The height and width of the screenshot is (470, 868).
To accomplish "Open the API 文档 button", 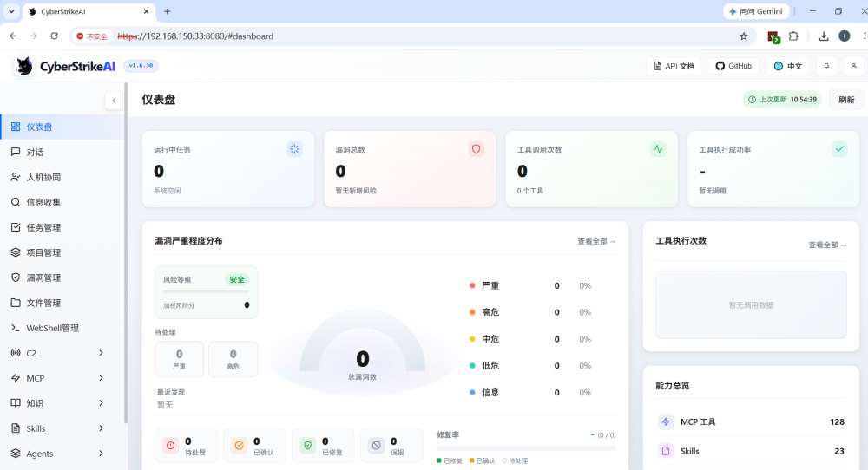I will coord(674,66).
